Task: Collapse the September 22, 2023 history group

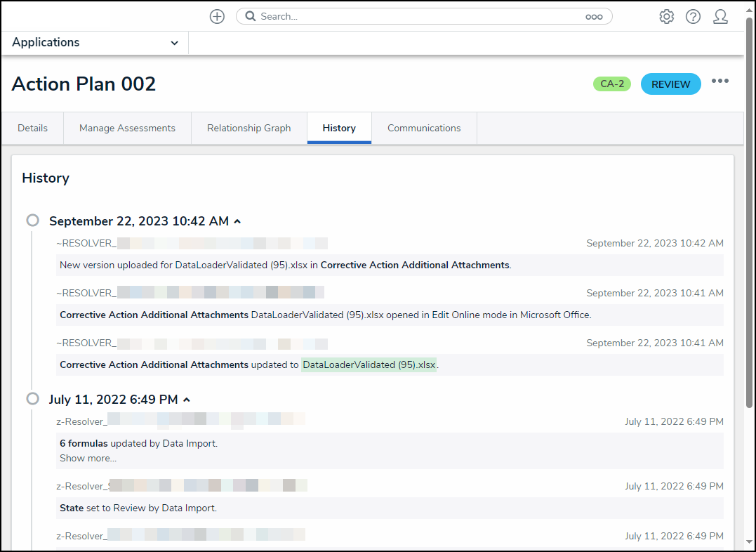Action: pyautogui.click(x=237, y=221)
